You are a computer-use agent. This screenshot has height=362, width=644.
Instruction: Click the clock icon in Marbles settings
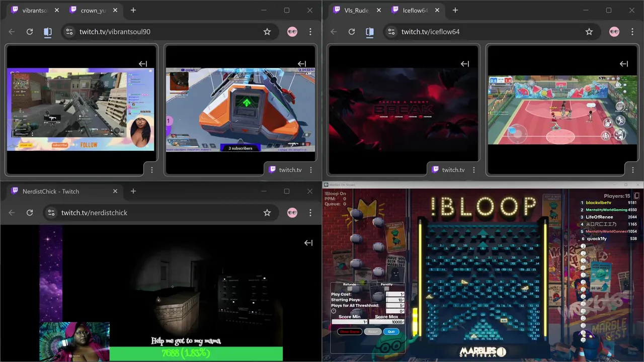(334, 311)
